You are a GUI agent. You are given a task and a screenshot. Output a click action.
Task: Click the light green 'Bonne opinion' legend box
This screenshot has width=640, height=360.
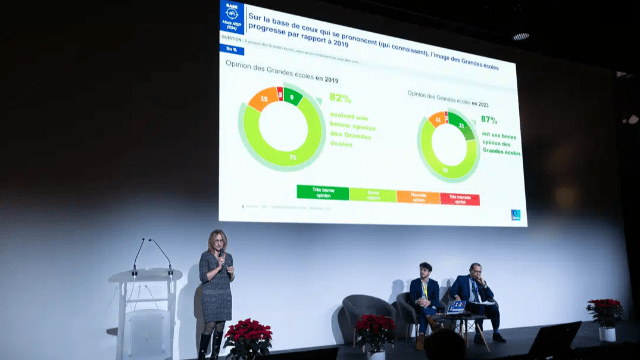(x=373, y=195)
